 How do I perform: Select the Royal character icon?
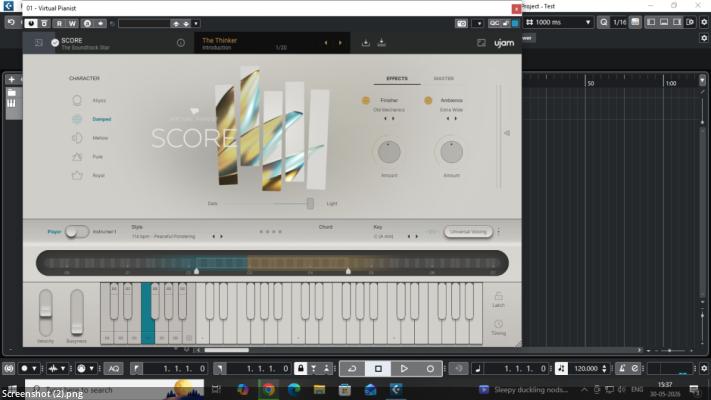pos(77,175)
